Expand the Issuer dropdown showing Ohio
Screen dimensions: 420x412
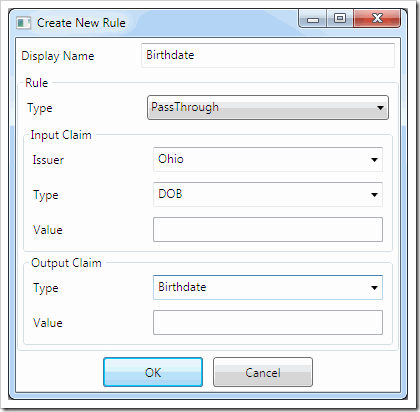(x=268, y=159)
